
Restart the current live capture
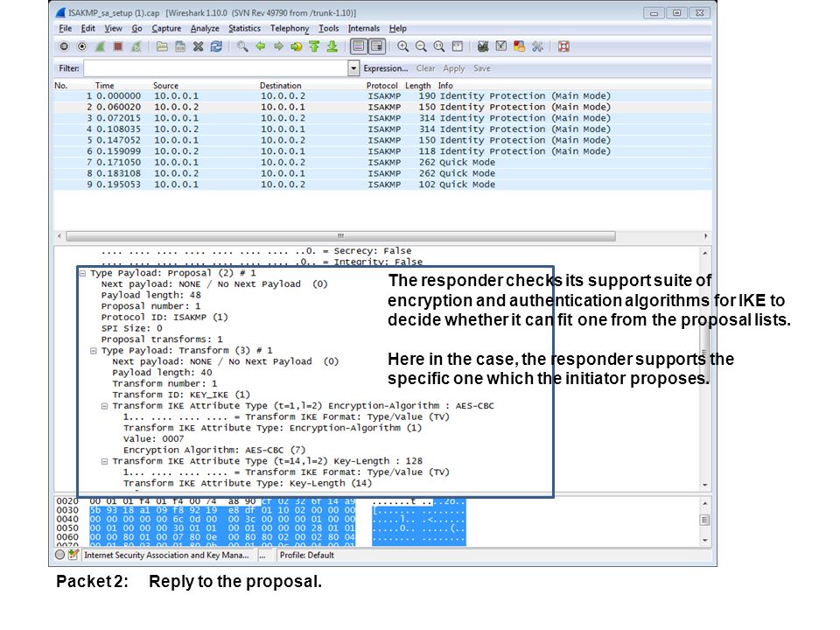click(136, 46)
